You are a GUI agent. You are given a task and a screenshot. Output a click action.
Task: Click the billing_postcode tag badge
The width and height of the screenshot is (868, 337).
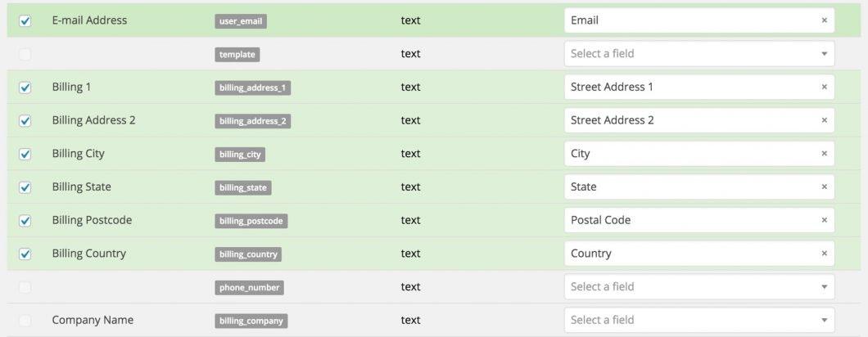251,221
